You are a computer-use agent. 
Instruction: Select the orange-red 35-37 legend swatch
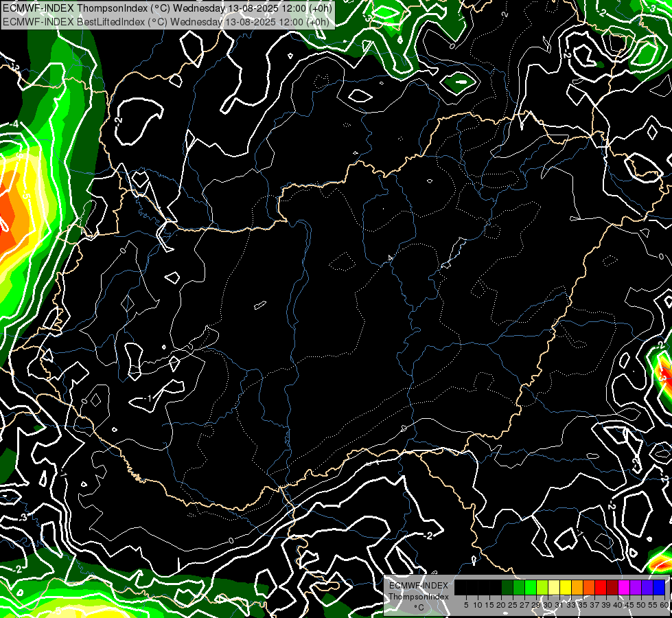point(589,588)
